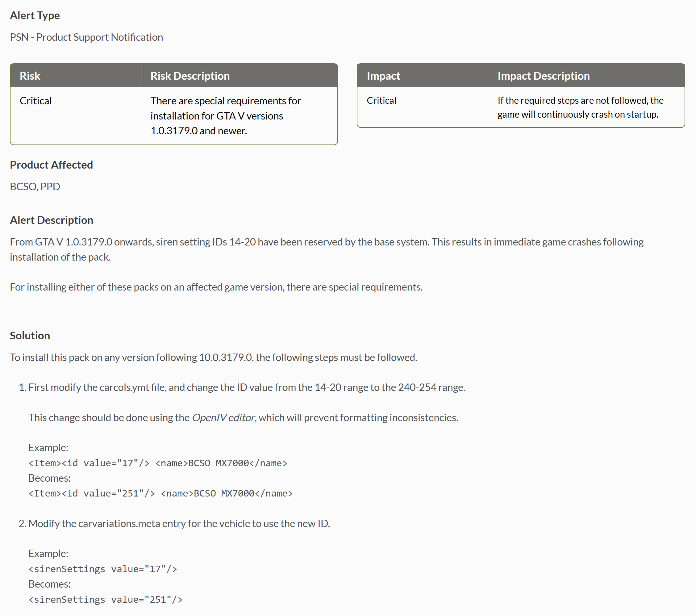This screenshot has height=616, width=696.
Task: Click the Critical value under Impact
Action: click(381, 101)
